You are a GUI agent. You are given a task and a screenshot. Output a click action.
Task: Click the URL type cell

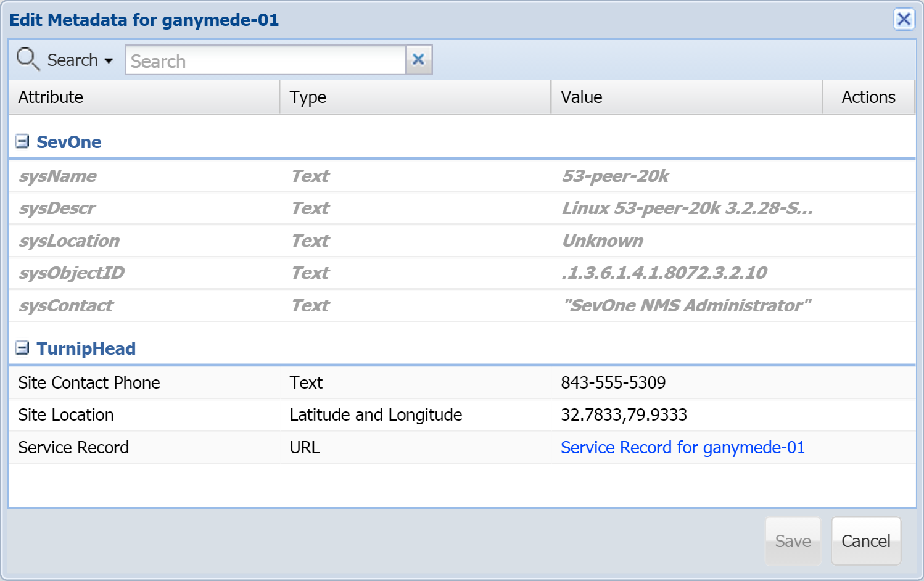tap(305, 447)
